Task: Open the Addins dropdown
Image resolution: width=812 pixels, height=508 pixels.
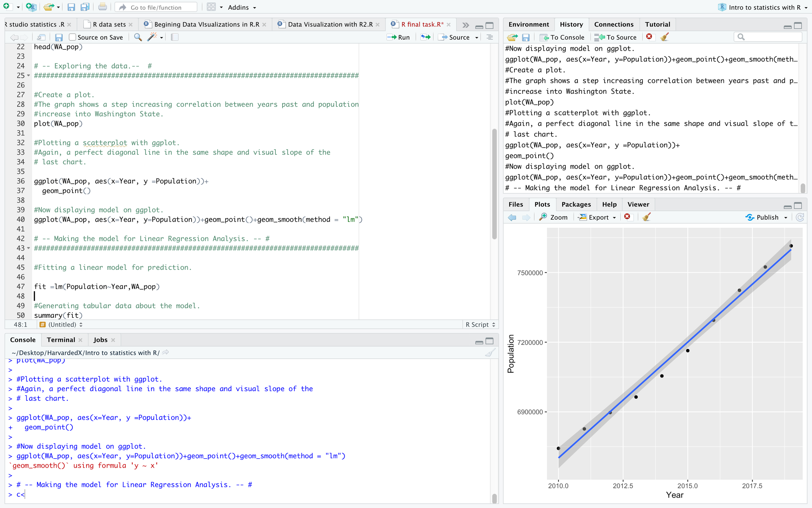Action: point(242,7)
